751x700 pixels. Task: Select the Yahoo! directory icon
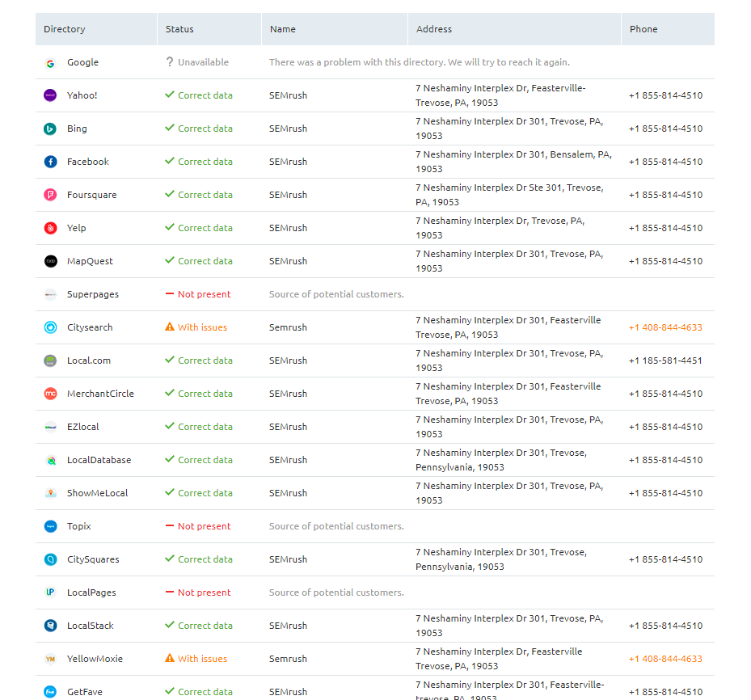(49, 95)
